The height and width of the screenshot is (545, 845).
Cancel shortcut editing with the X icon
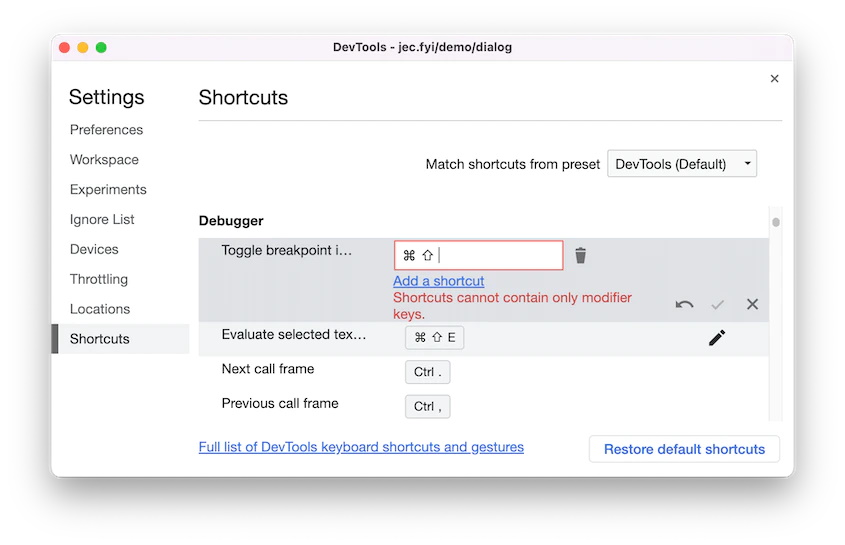[x=753, y=304]
